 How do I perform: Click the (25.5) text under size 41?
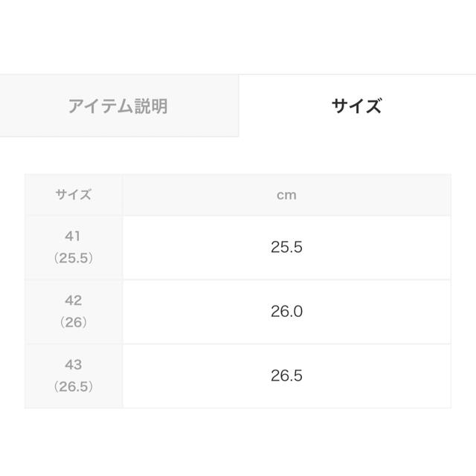tap(74, 258)
